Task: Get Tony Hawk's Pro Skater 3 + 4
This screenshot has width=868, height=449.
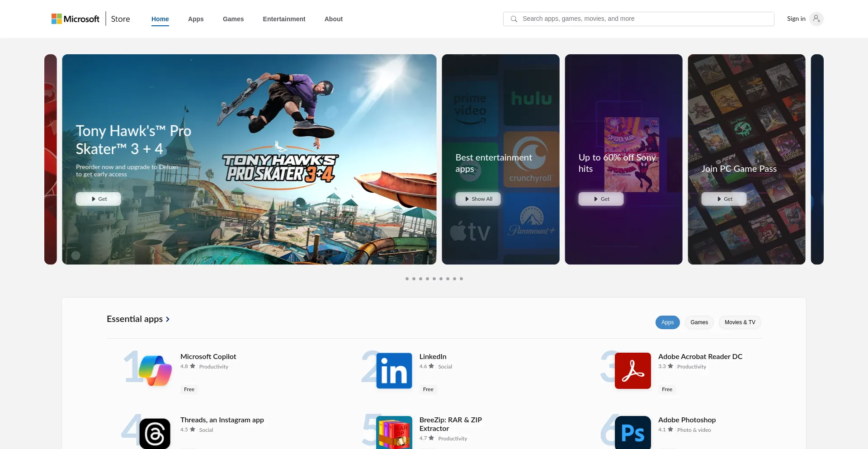Action: pos(98,199)
